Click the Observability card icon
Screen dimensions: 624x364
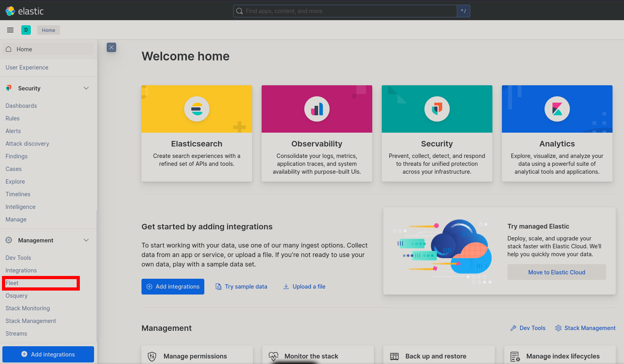(317, 109)
